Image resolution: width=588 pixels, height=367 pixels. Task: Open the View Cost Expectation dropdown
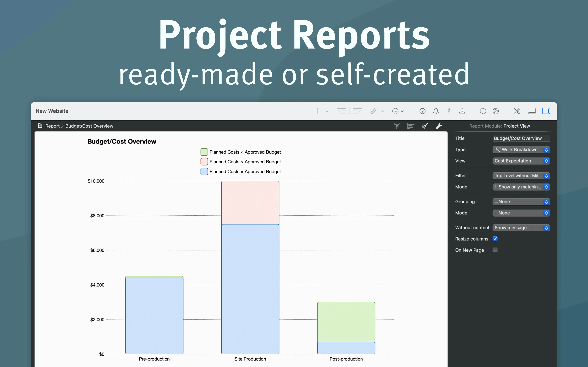point(521,161)
